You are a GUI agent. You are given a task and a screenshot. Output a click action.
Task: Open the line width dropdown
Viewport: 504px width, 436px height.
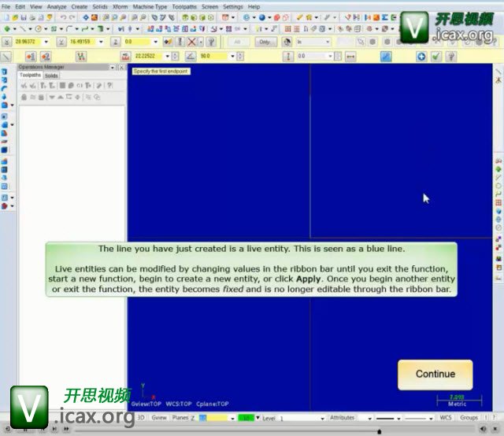pos(431,419)
